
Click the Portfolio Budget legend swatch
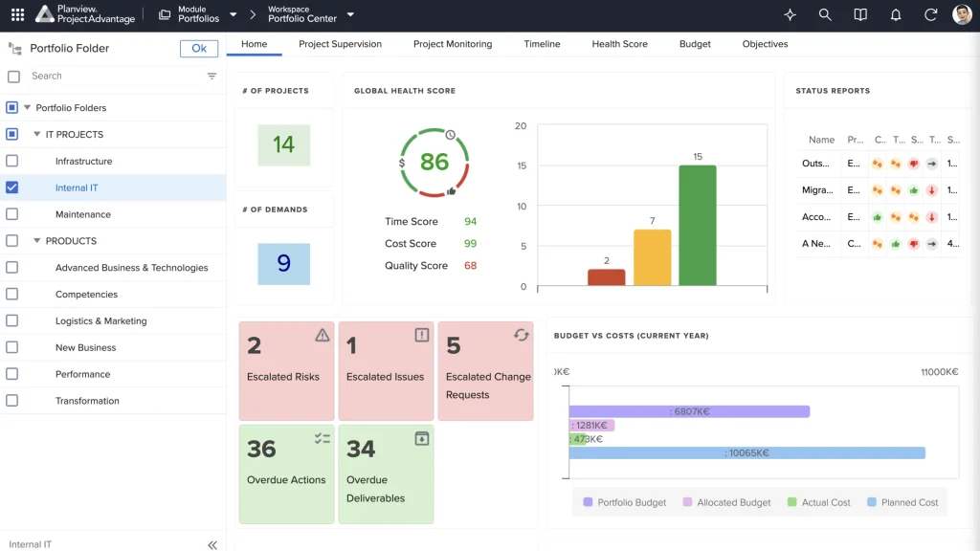point(588,502)
